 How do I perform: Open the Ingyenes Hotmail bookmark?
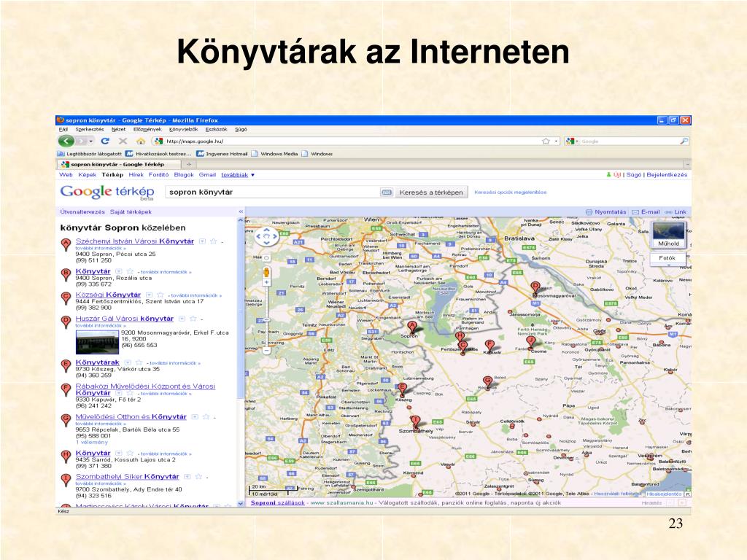[222, 154]
